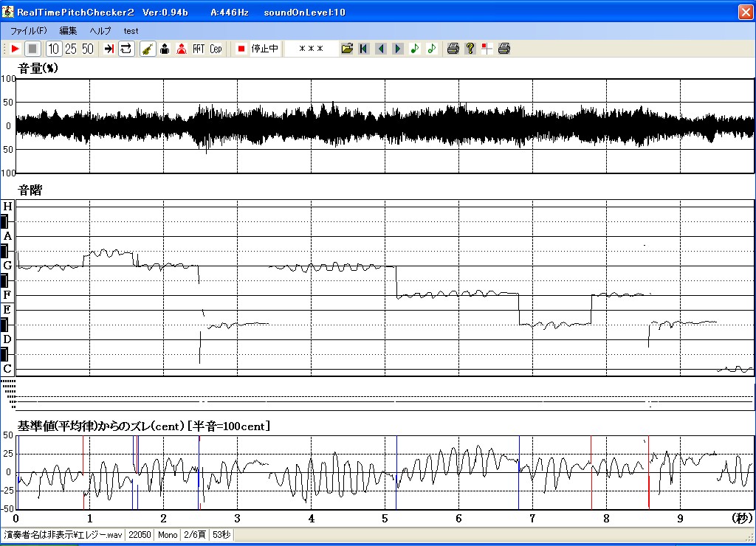Click the 停止中 status label

(x=265, y=49)
